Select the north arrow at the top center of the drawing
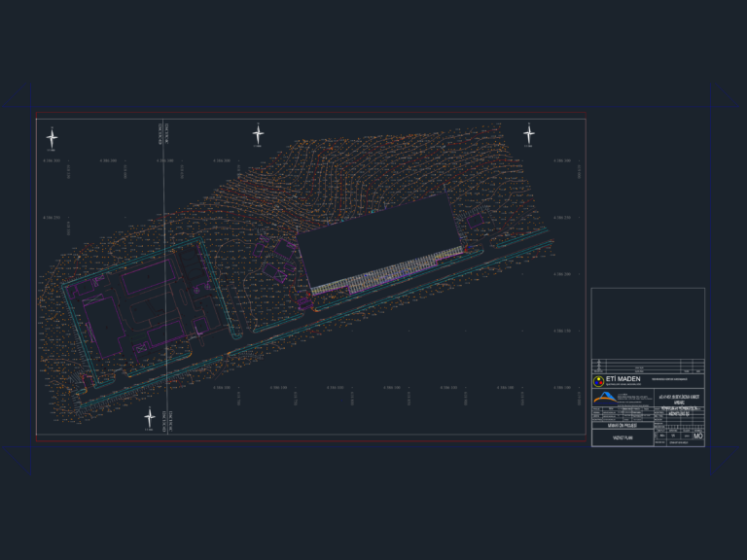This screenshot has width=747, height=560. point(258,135)
